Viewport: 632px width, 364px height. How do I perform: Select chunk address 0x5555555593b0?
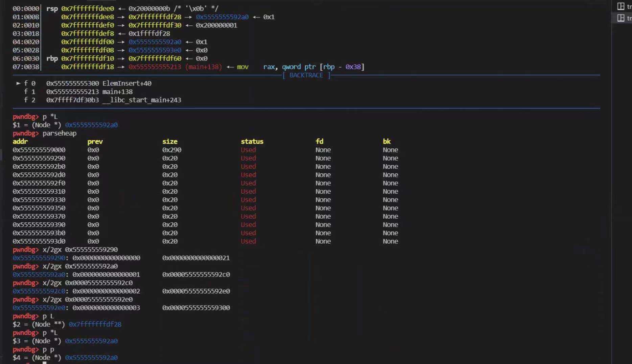39,233
